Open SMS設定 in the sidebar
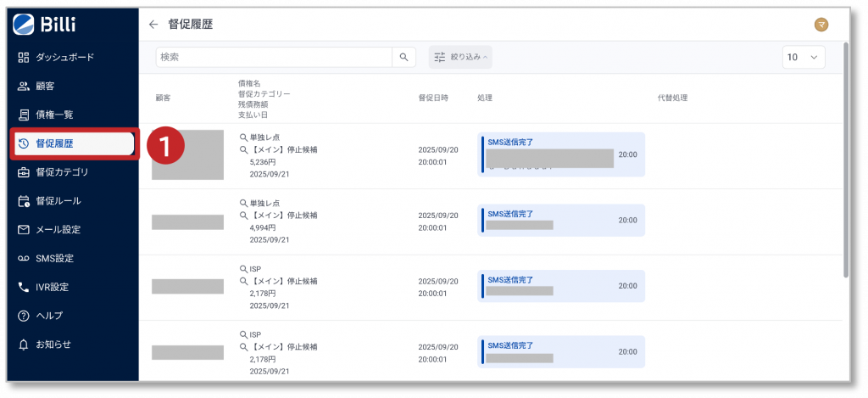Screen dimensions: 868x398 tap(54, 258)
